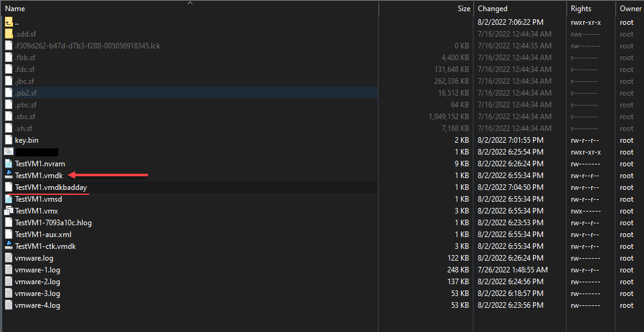Image resolution: width=644 pixels, height=332 pixels.
Task: Select the TestVM1-ctk.vmdk disk icon
Action: (x=9, y=246)
